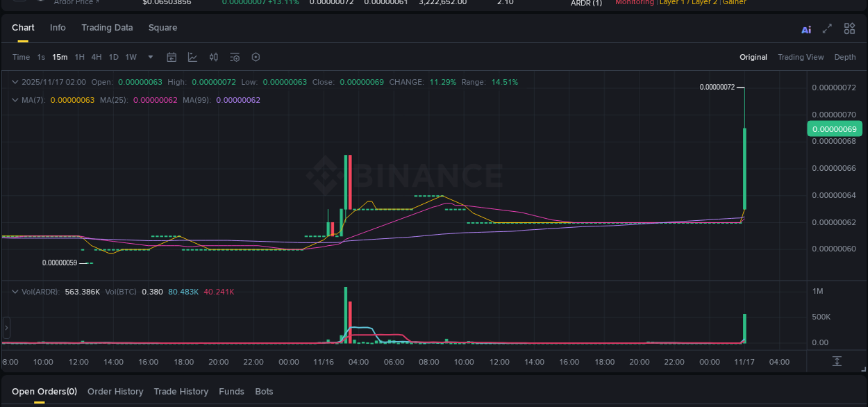
Task: Collapse the OHLC info line
Action: point(14,81)
